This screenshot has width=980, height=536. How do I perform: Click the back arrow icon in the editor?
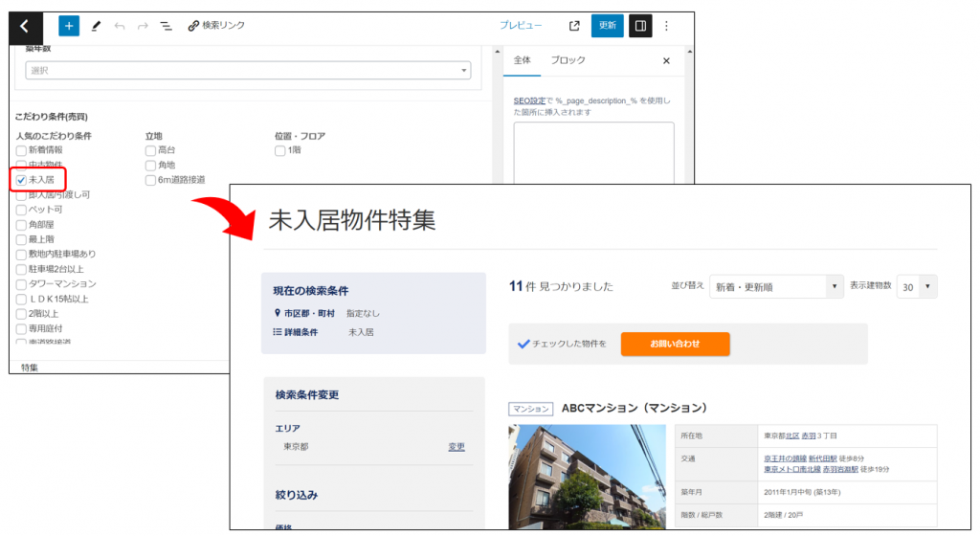point(26,27)
